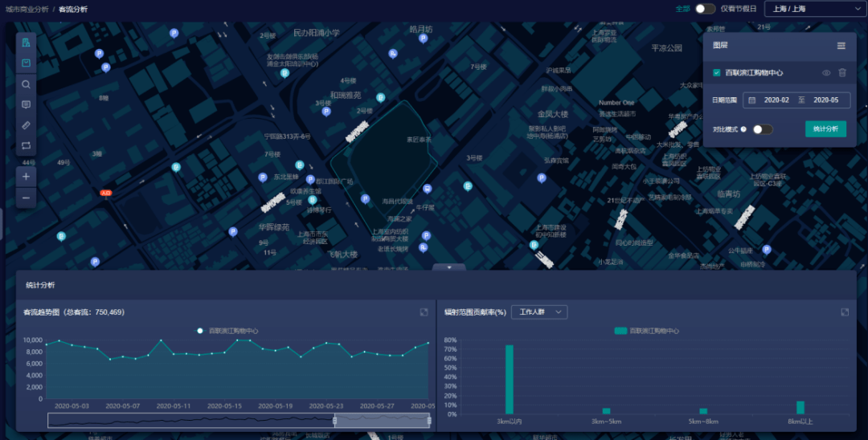
Task: Open the map search tool
Action: (x=26, y=84)
